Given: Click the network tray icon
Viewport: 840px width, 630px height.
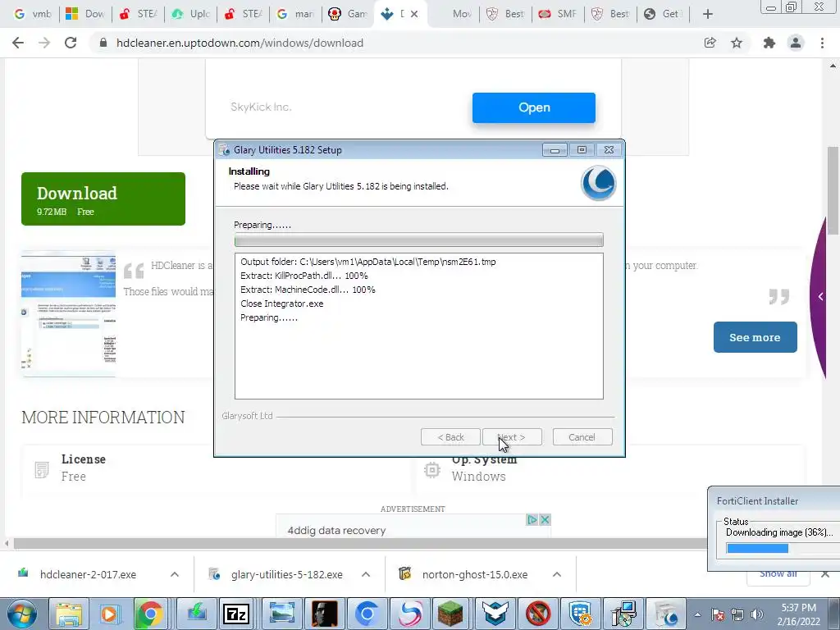Looking at the screenshot, I should coord(737,615).
